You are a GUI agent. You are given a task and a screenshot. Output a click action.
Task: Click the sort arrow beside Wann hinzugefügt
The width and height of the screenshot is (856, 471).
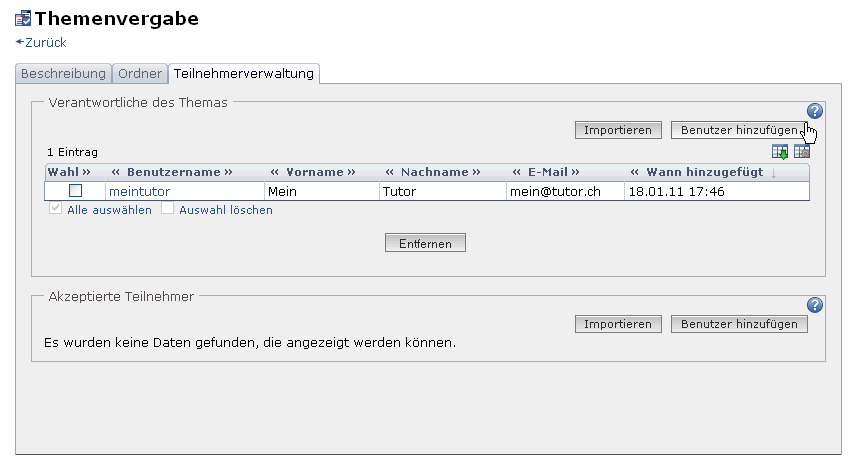774,173
